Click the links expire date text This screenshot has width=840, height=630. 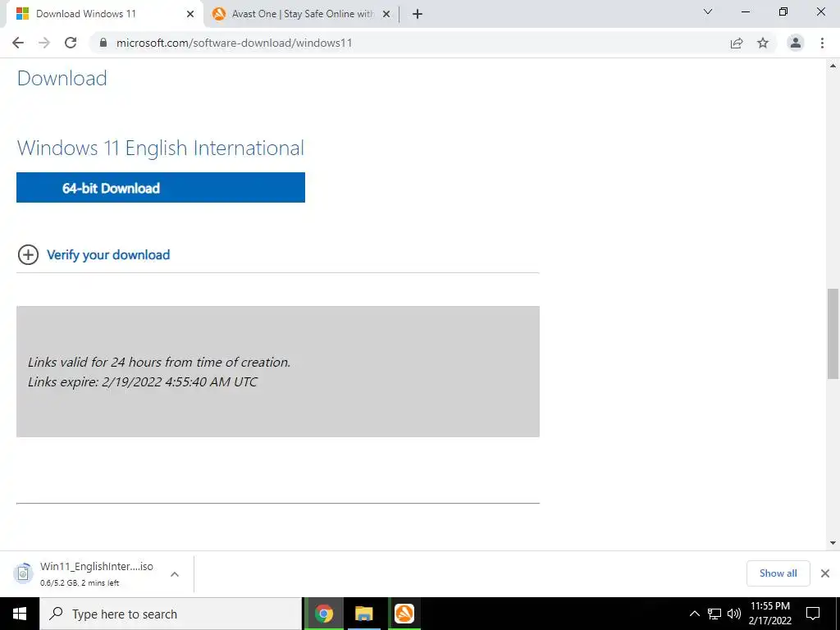pos(143,382)
